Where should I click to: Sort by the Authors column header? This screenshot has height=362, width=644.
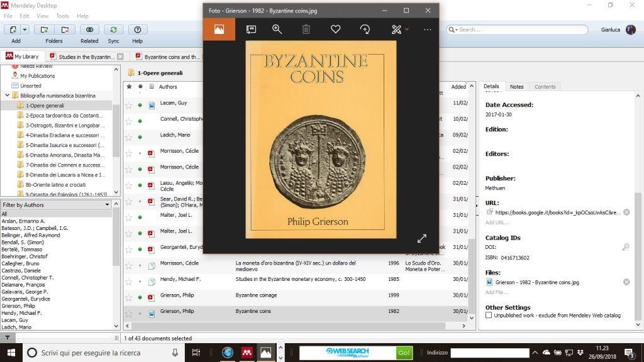[x=168, y=87]
